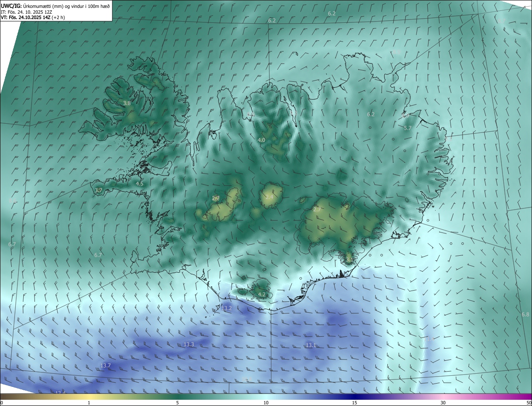The height and width of the screenshot is (406, 532).
Task: Select the initial time line 'IT: Fös. 24. 10. 2025 12Z'
Action: [27, 12]
